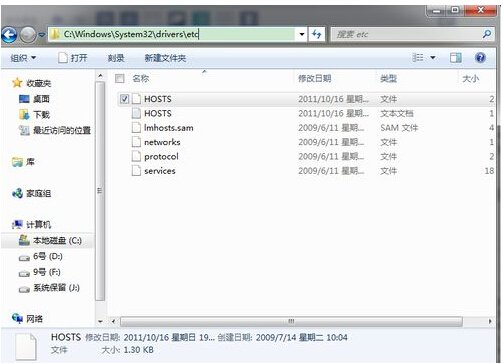This screenshot has height=364, width=504.
Task: Open help with the question mark icon
Action: click(480, 58)
